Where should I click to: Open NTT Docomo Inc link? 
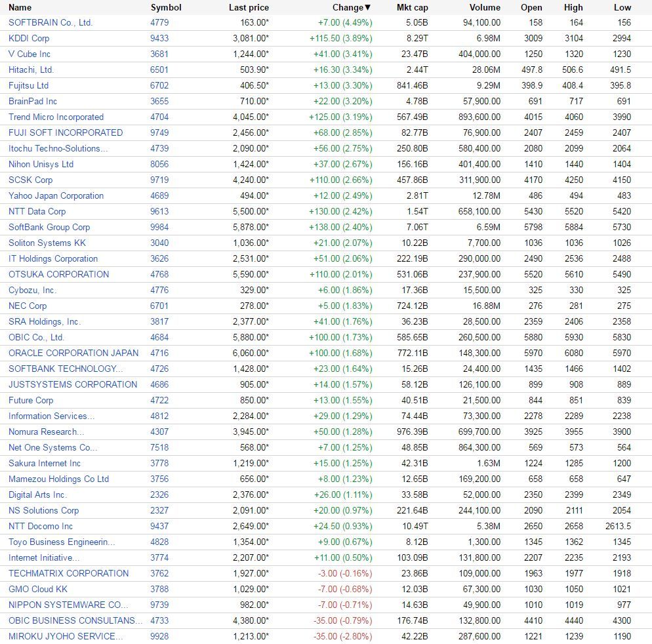coord(40,527)
